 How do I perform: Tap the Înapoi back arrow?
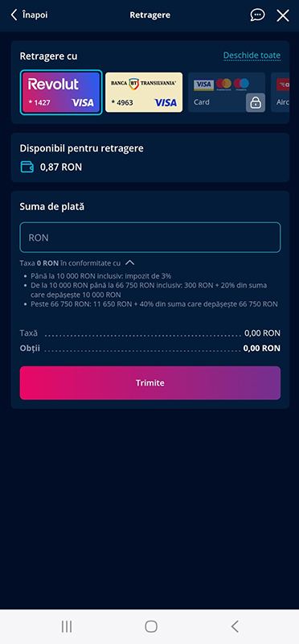(29, 15)
